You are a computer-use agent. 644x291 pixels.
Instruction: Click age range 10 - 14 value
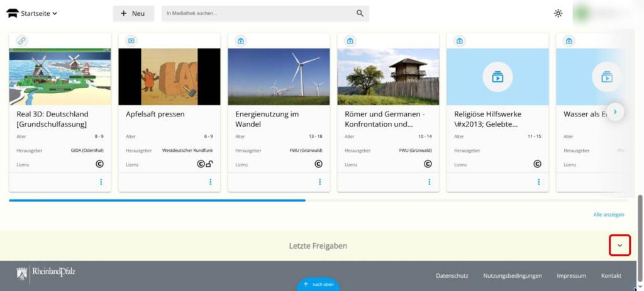[425, 136]
